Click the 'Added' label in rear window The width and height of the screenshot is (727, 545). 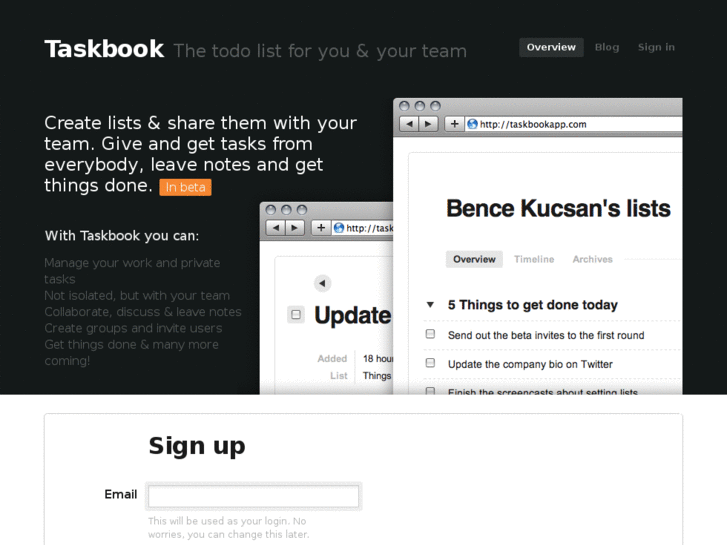click(332, 359)
